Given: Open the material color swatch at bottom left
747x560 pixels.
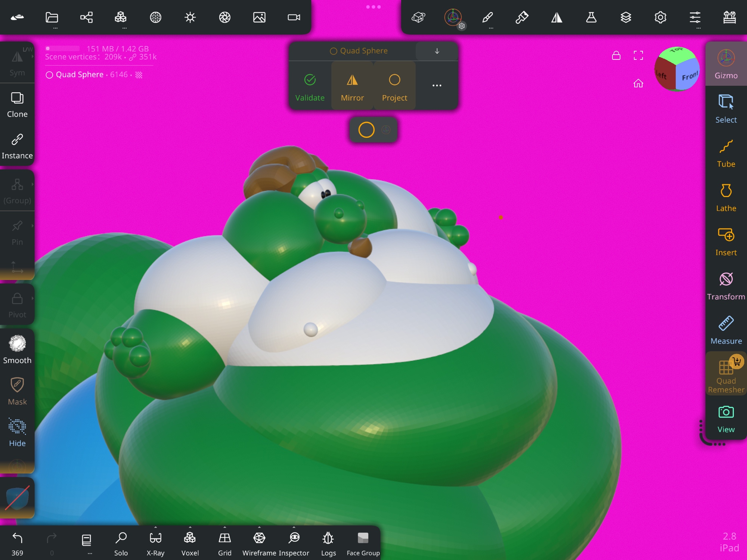Looking at the screenshot, I should click(17, 498).
